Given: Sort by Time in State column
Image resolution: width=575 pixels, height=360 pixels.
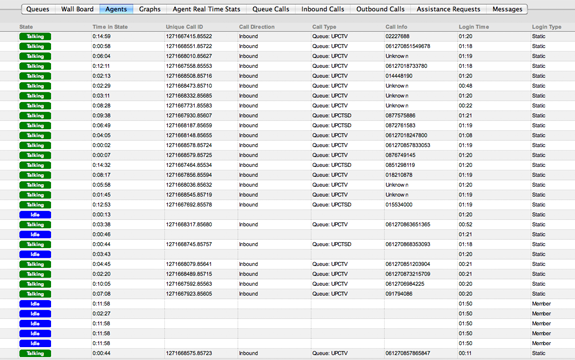Looking at the screenshot, I should point(110,27).
